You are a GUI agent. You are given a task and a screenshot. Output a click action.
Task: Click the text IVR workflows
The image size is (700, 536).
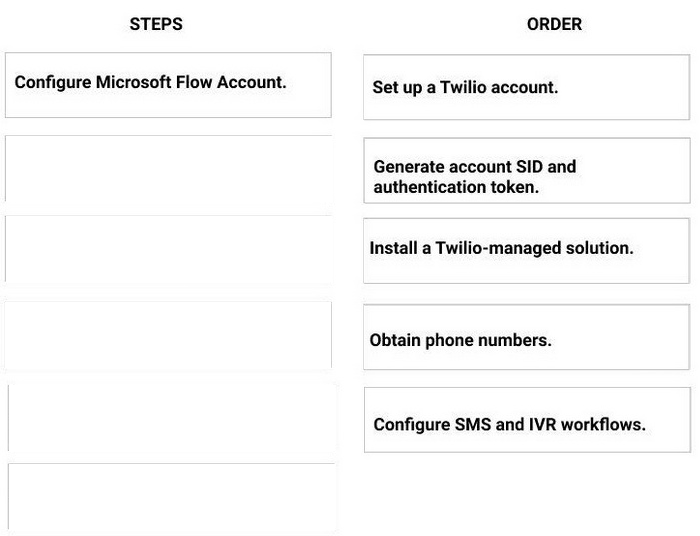click(x=587, y=424)
